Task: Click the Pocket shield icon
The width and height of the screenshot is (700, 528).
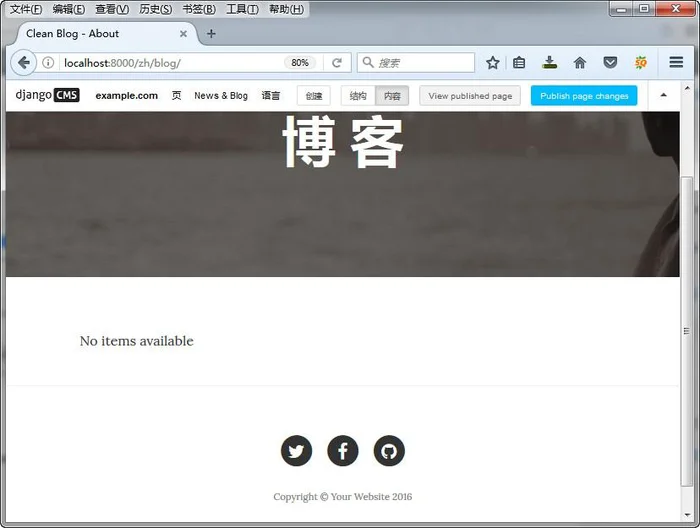Action: click(x=610, y=62)
